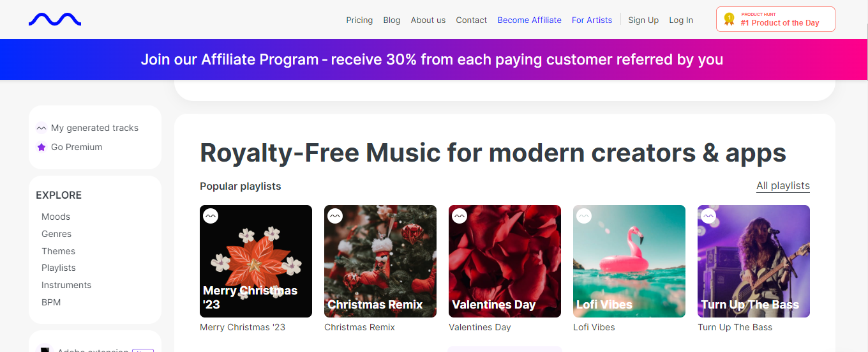The height and width of the screenshot is (352, 868).
Task: Go to the Blog menu item
Action: [392, 20]
